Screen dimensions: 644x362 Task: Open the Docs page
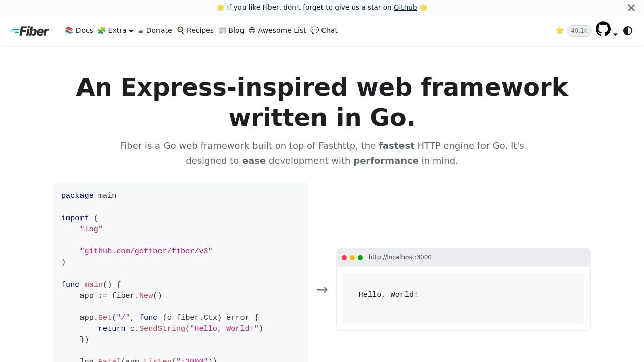coord(79,30)
